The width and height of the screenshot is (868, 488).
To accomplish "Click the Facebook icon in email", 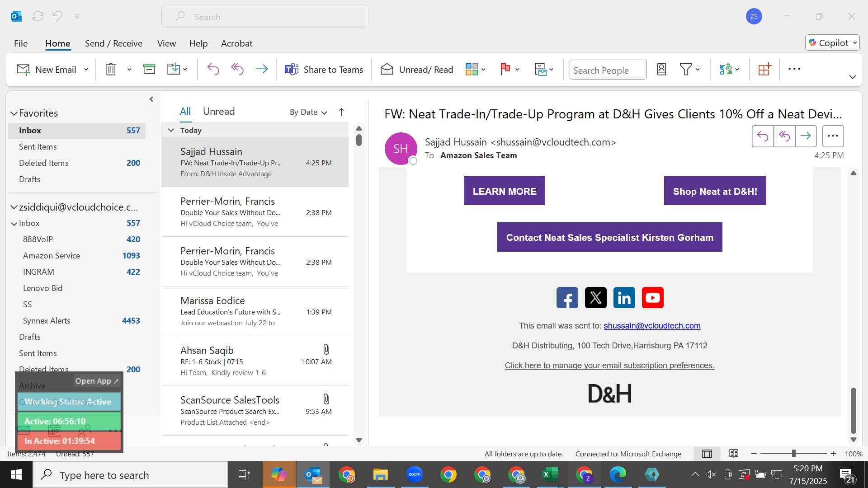I will click(567, 298).
